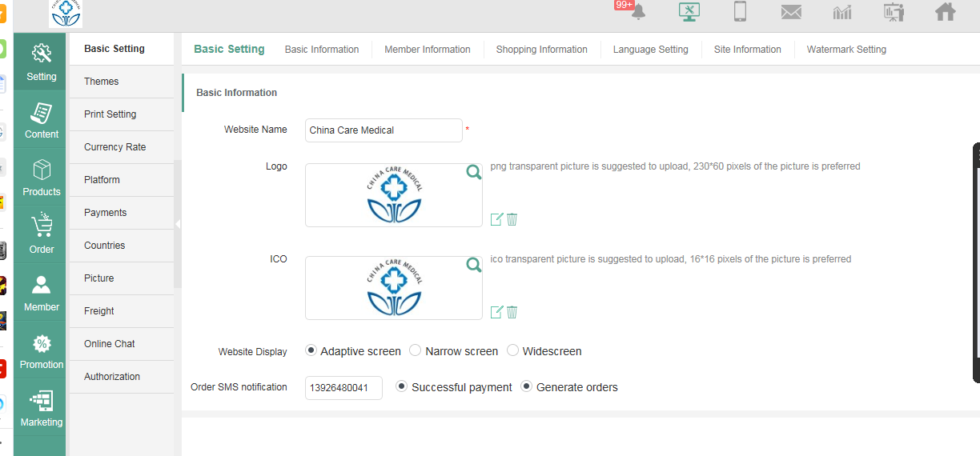The image size is (980, 456).
Task: Open the Watermark Setting tab
Action: 846,50
